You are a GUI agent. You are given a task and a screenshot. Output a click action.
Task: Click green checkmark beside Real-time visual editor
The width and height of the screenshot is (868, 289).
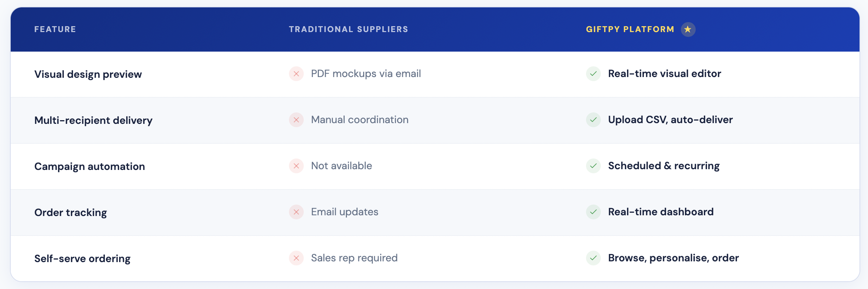tap(593, 74)
